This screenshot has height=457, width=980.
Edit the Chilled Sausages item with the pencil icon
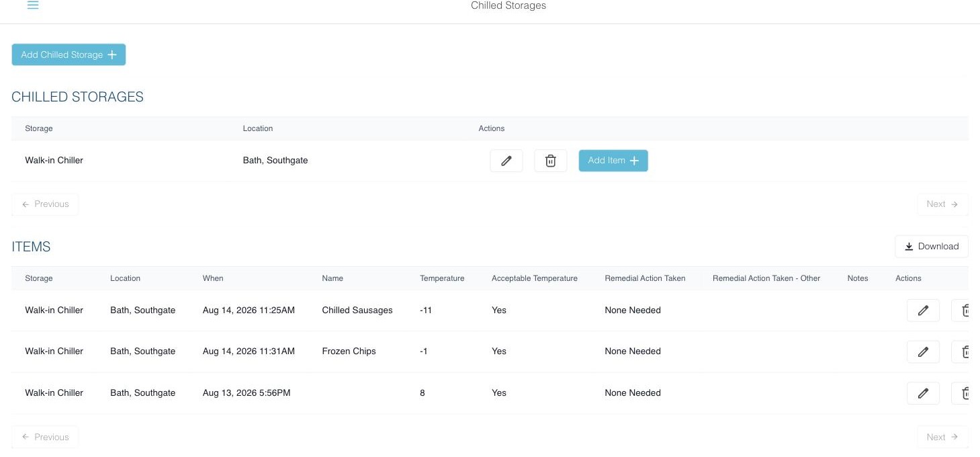click(x=923, y=310)
